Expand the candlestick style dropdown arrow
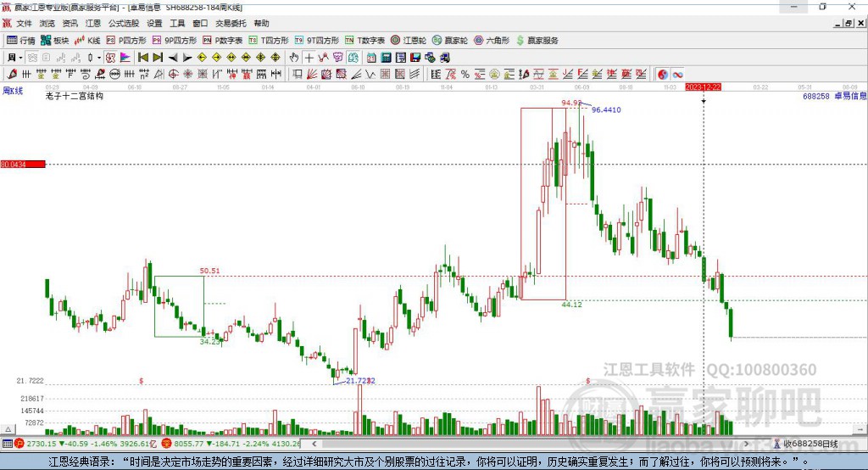 [x=99, y=58]
